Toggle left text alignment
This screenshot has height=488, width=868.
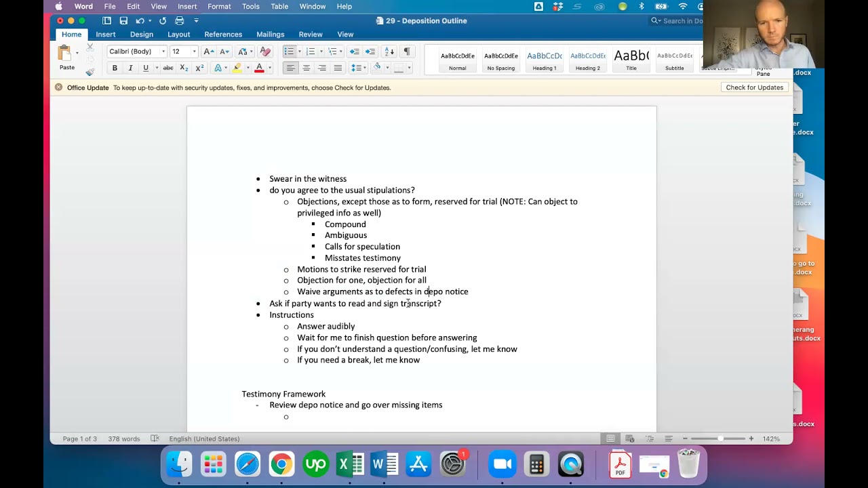(x=290, y=68)
